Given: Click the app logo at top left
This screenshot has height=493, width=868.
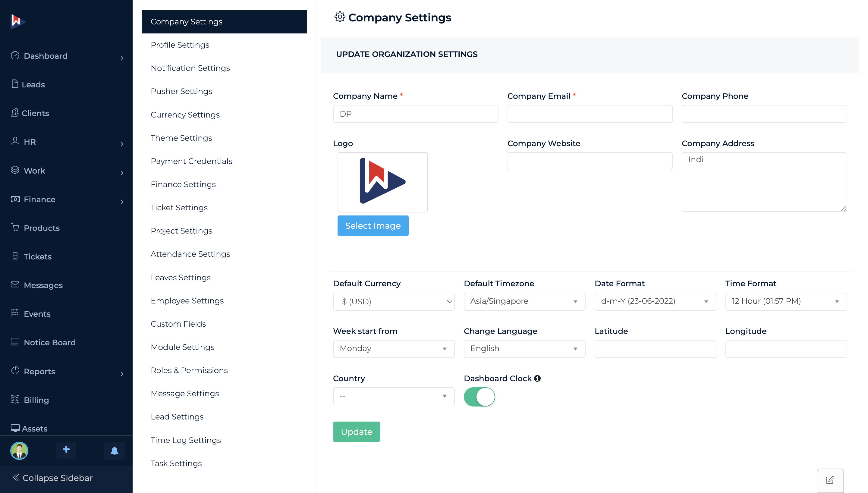Looking at the screenshot, I should click(x=16, y=21).
